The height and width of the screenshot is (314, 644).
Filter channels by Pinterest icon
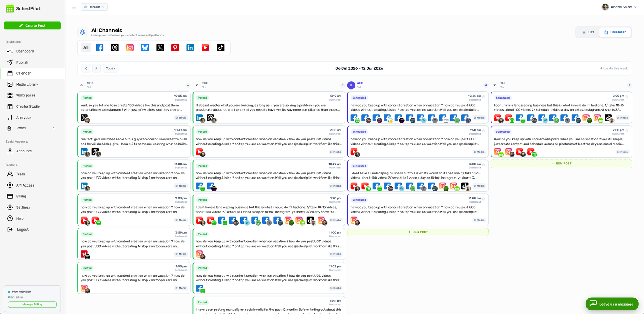175,47
